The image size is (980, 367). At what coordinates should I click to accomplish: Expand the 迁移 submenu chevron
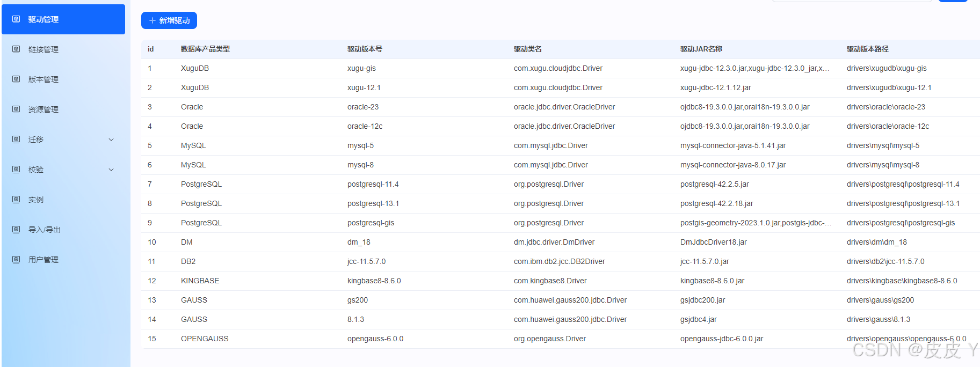tap(111, 140)
